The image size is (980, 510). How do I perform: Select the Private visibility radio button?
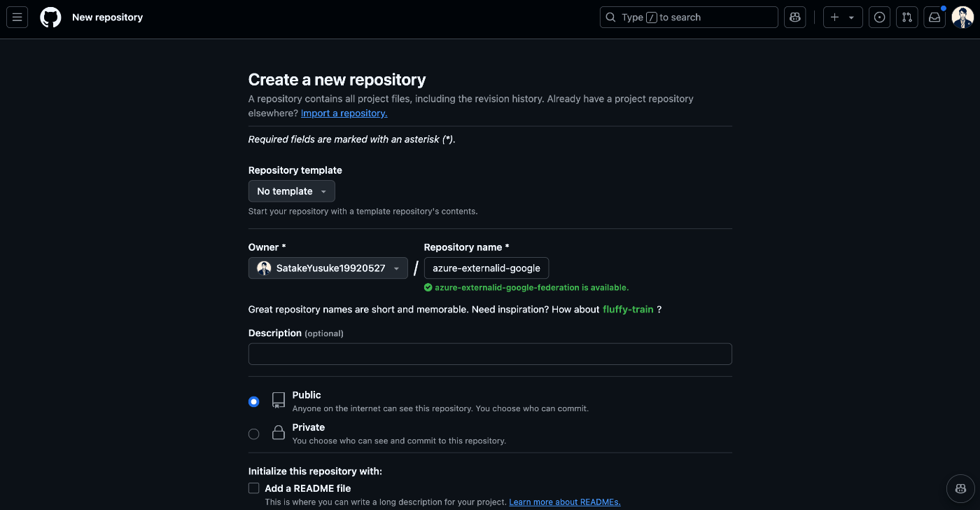(x=254, y=434)
